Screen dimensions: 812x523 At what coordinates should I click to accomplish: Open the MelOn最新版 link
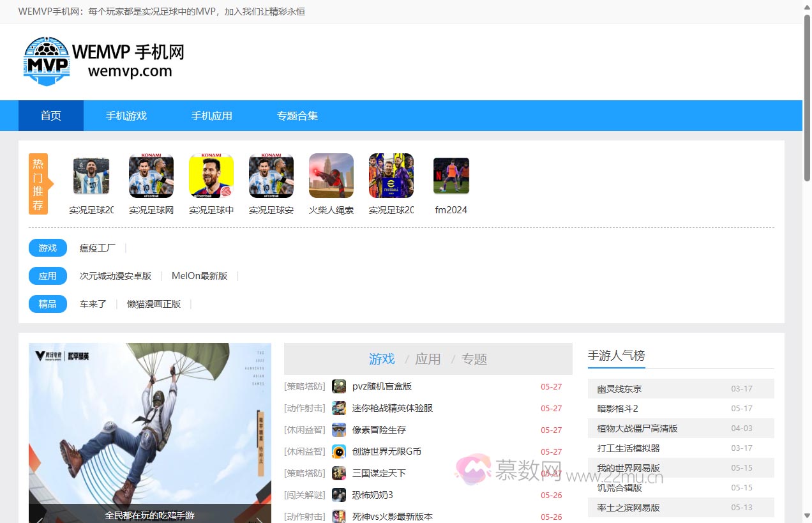point(200,275)
